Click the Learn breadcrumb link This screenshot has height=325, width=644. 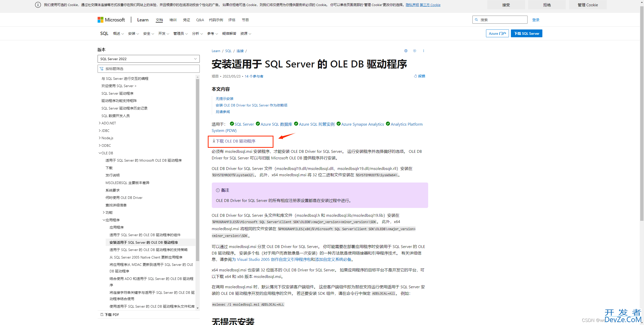coord(216,51)
